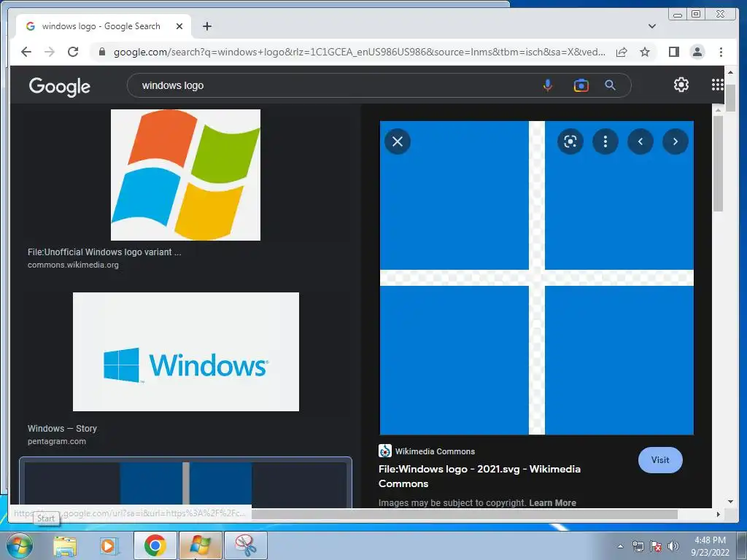Viewport: 747px width, 560px height.
Task: Open a new browser tab
Action: point(206,26)
